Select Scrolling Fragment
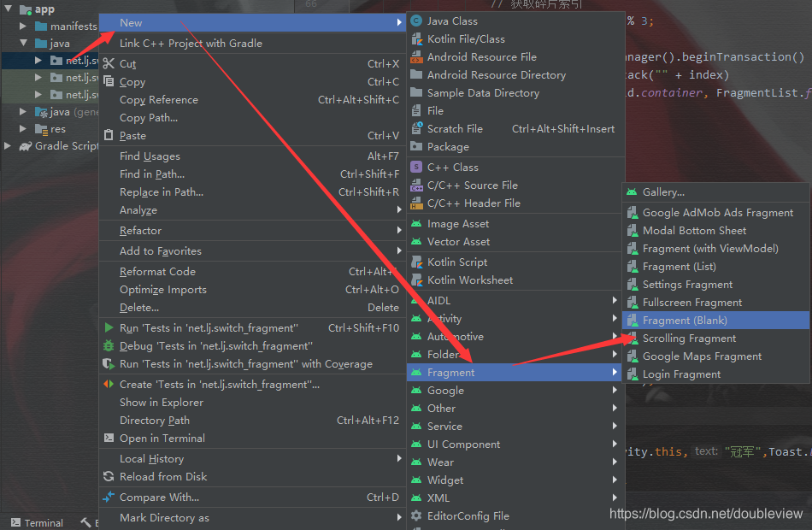This screenshot has height=530, width=812. click(x=715, y=339)
